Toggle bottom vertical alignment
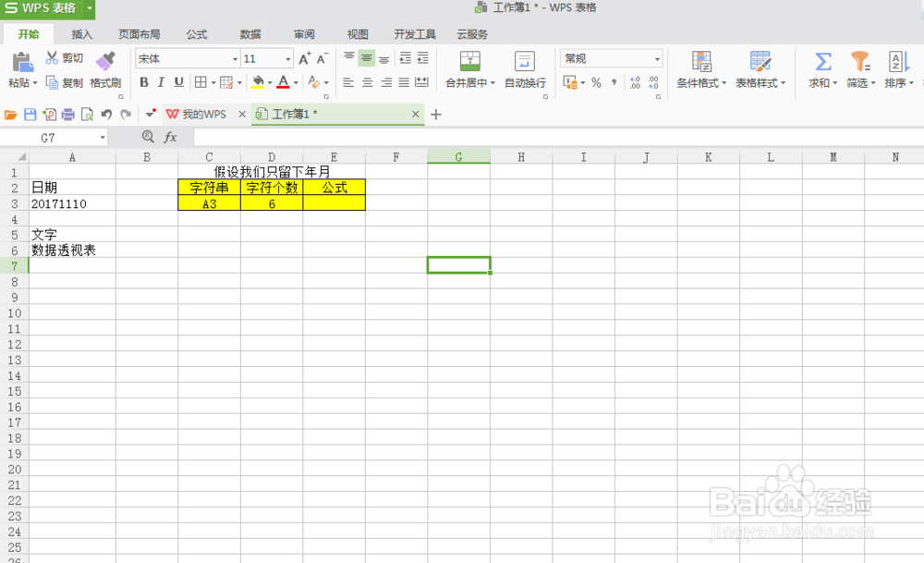Image resolution: width=924 pixels, height=563 pixels. 384,57
